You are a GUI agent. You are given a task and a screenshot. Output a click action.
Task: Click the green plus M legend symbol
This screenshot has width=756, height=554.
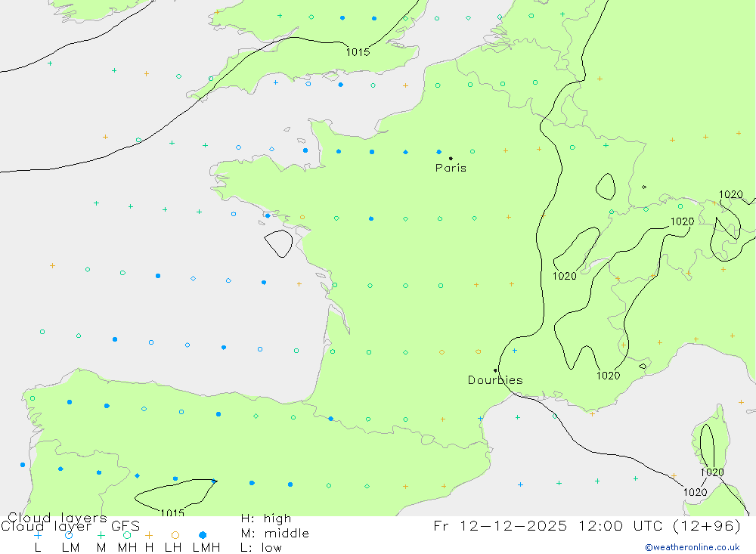(x=101, y=535)
